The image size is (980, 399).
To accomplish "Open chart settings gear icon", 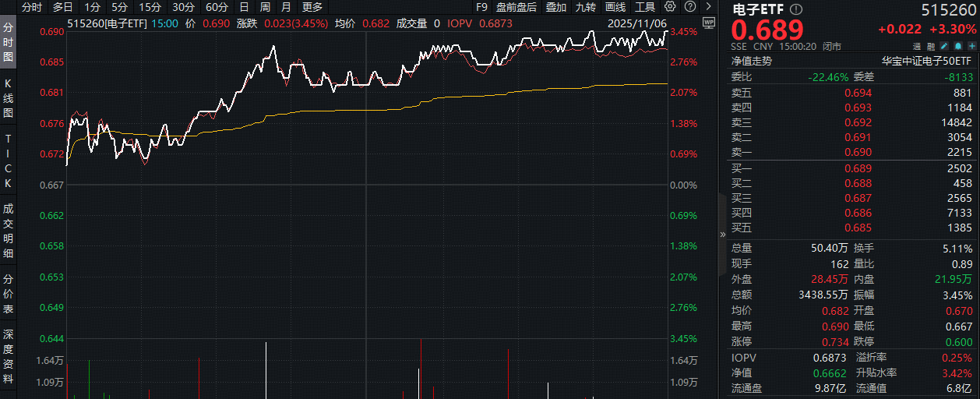I will pos(670,7).
